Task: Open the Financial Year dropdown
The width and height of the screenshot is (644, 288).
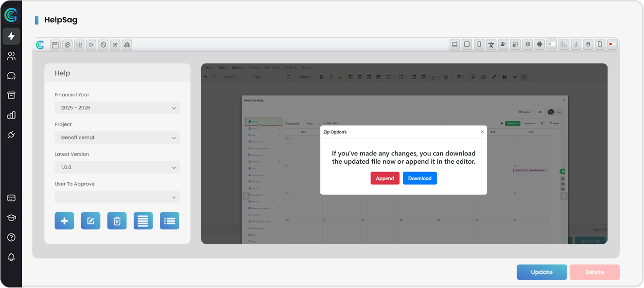Action: 117,107
